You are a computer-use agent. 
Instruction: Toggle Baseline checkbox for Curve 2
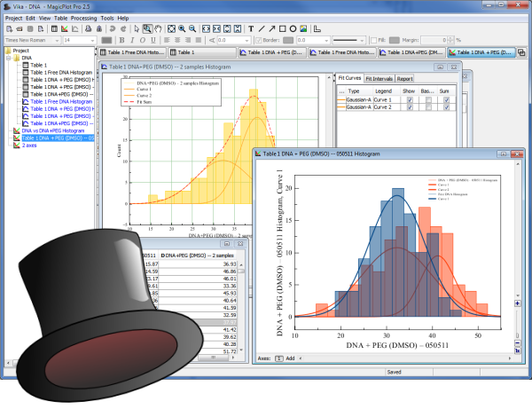[x=428, y=107]
